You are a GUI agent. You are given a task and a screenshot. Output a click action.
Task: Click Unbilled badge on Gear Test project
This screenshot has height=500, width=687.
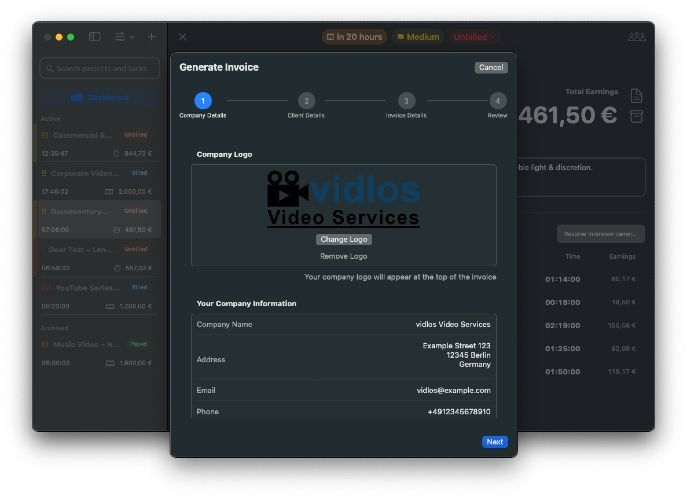[x=136, y=249]
